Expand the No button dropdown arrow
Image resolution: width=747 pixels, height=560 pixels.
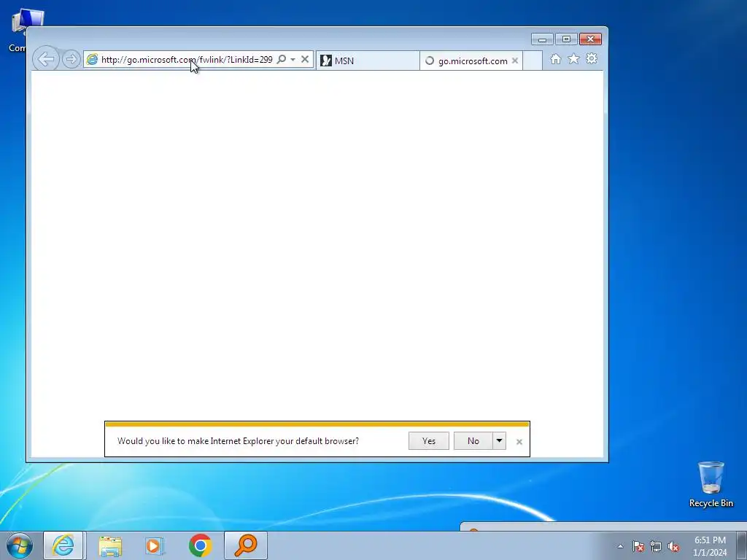pos(499,441)
